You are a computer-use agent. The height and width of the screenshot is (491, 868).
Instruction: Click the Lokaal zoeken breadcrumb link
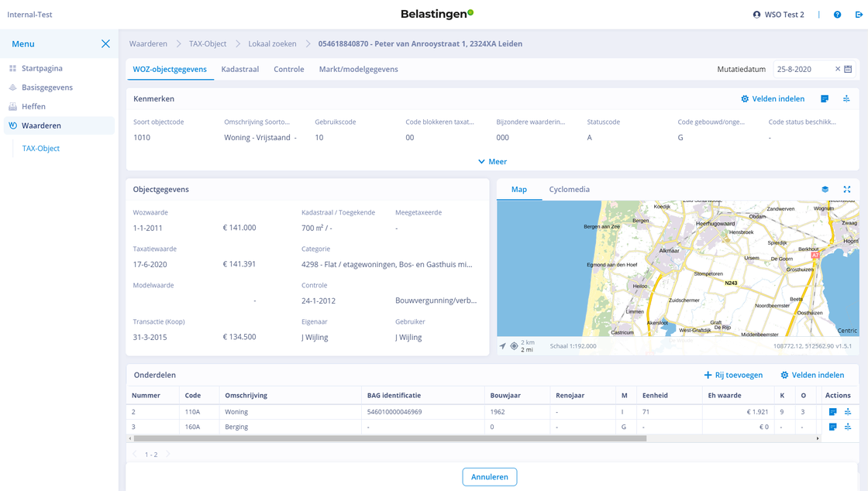272,43
